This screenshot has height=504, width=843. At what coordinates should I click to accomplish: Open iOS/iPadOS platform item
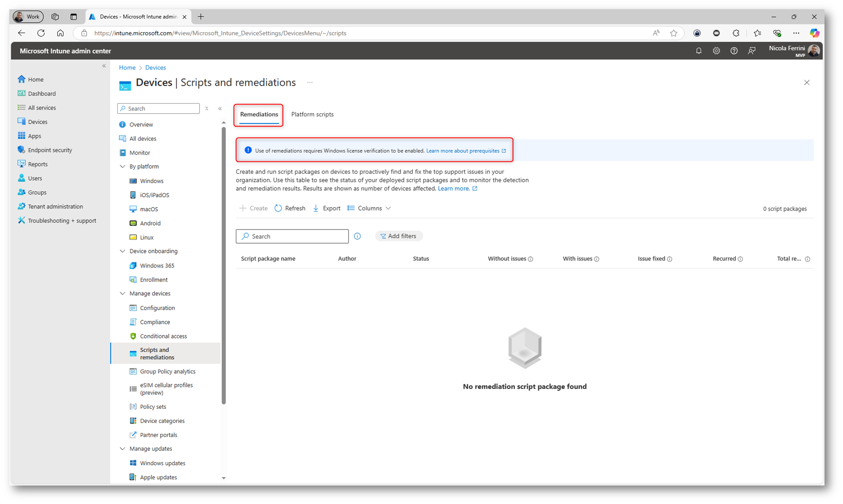click(x=154, y=195)
